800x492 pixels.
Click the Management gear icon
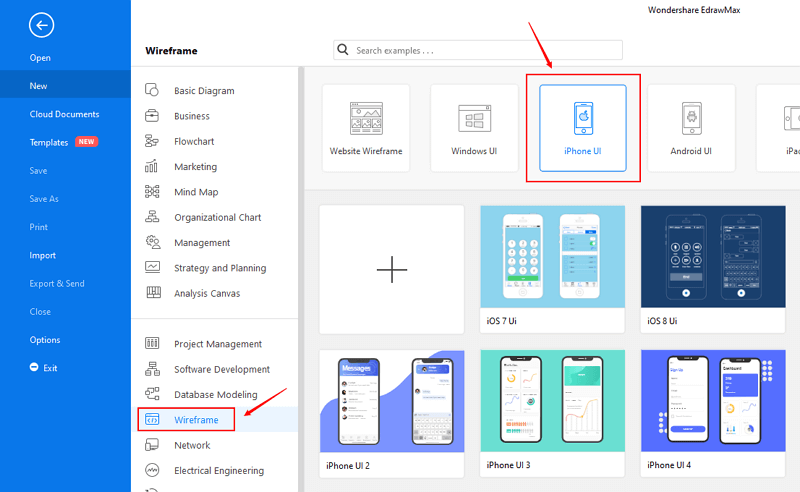(x=152, y=242)
